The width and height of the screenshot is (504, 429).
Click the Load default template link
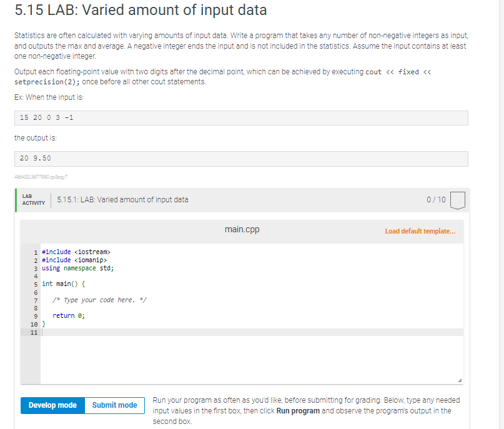click(x=420, y=231)
